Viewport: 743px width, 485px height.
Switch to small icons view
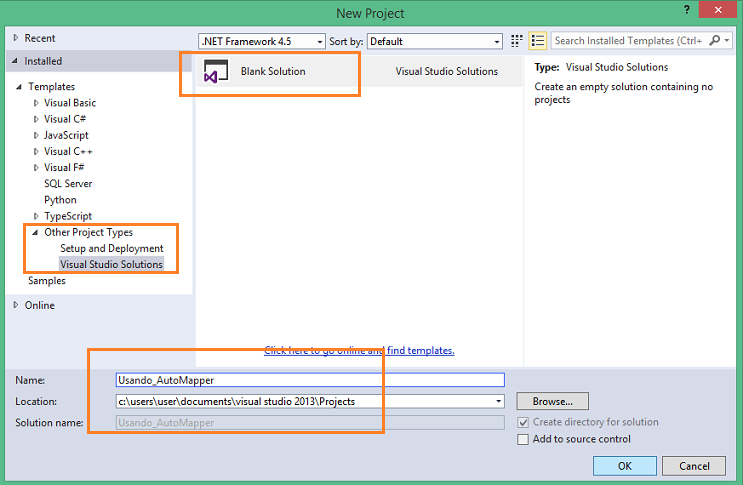pyautogui.click(x=516, y=41)
